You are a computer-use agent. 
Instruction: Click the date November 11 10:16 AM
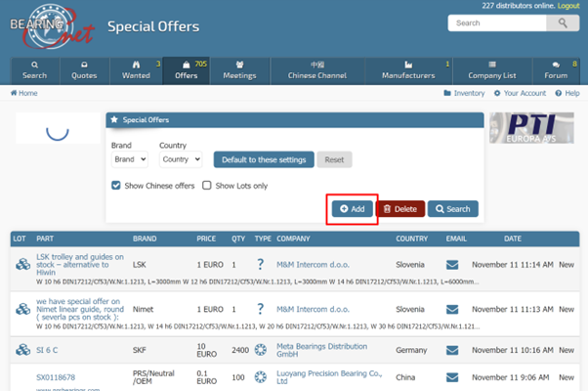tap(513, 350)
